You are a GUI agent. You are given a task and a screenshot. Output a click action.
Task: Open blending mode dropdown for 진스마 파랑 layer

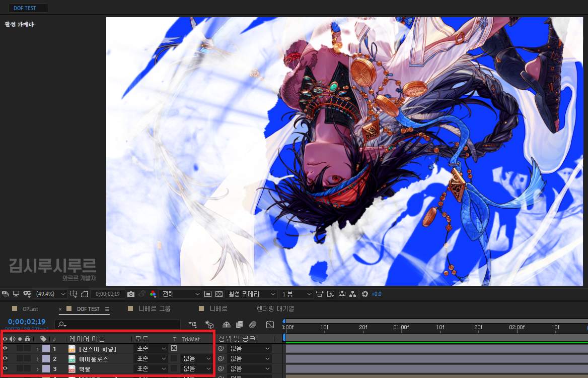(151, 349)
